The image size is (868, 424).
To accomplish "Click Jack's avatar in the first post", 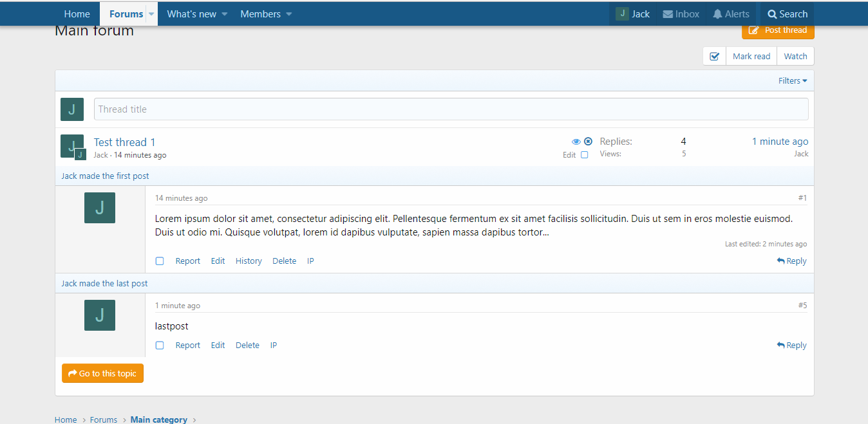I will [100, 208].
